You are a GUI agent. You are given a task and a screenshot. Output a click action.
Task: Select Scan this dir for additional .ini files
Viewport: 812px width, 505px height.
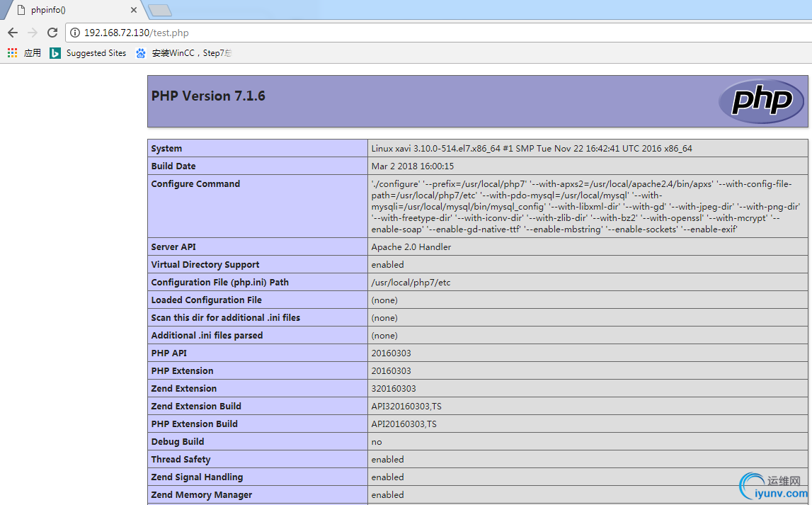[x=225, y=317]
